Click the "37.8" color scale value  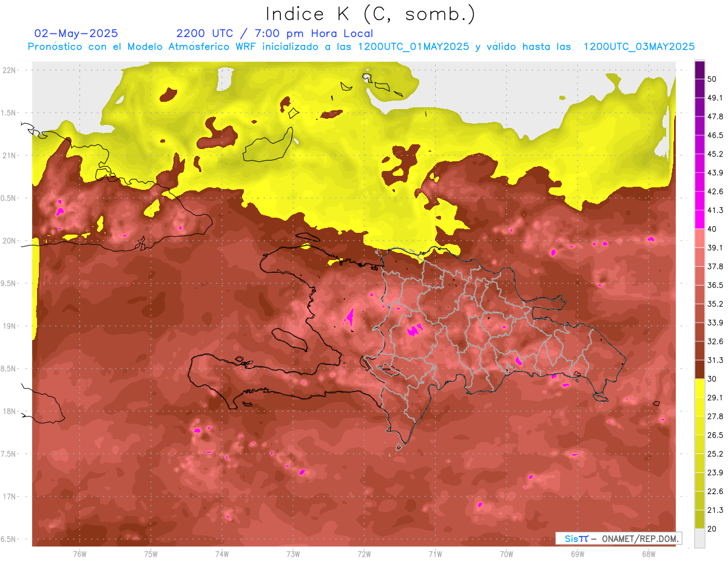(x=715, y=267)
